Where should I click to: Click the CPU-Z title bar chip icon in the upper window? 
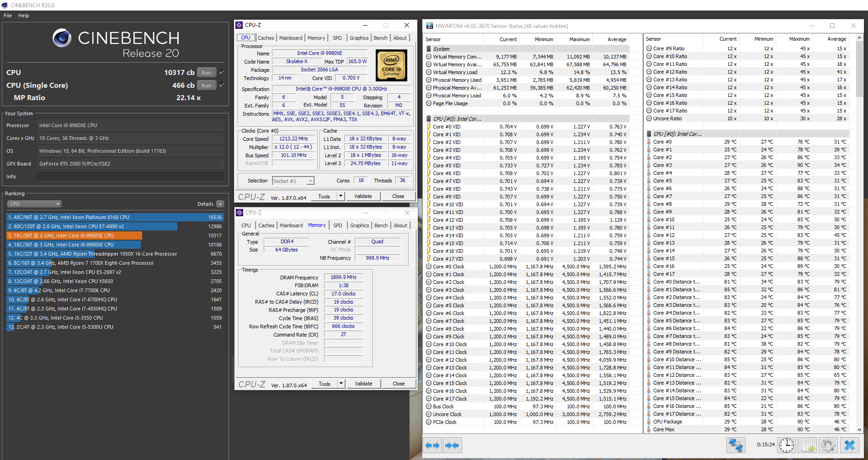tap(239, 25)
